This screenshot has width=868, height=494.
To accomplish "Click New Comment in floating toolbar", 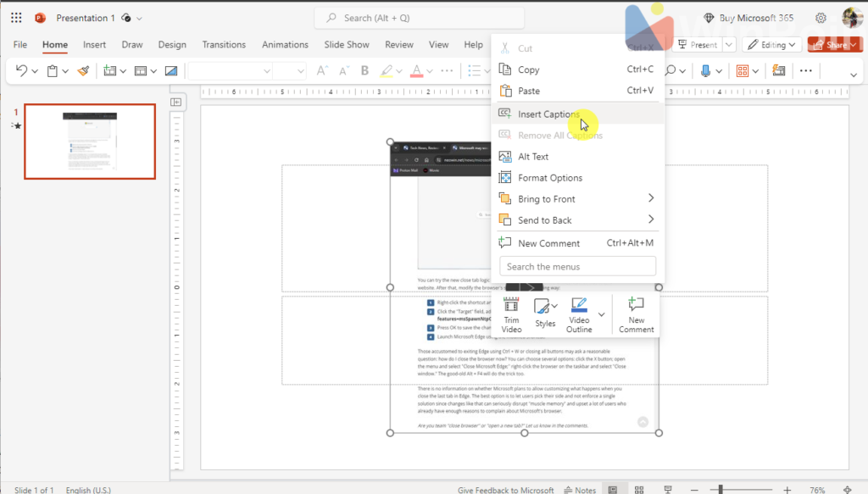I will coord(636,314).
